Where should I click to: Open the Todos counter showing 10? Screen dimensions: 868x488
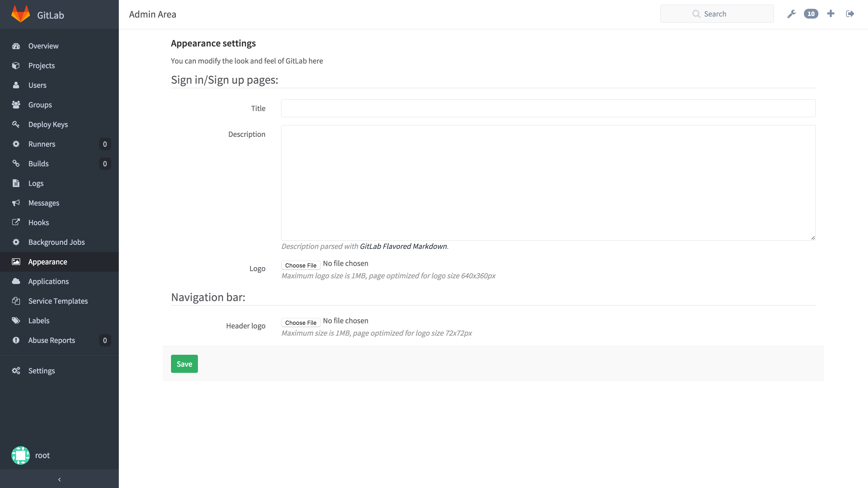pos(811,13)
